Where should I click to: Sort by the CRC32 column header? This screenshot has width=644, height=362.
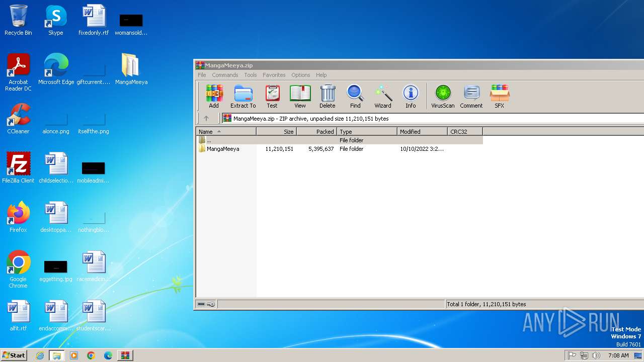coord(465,132)
